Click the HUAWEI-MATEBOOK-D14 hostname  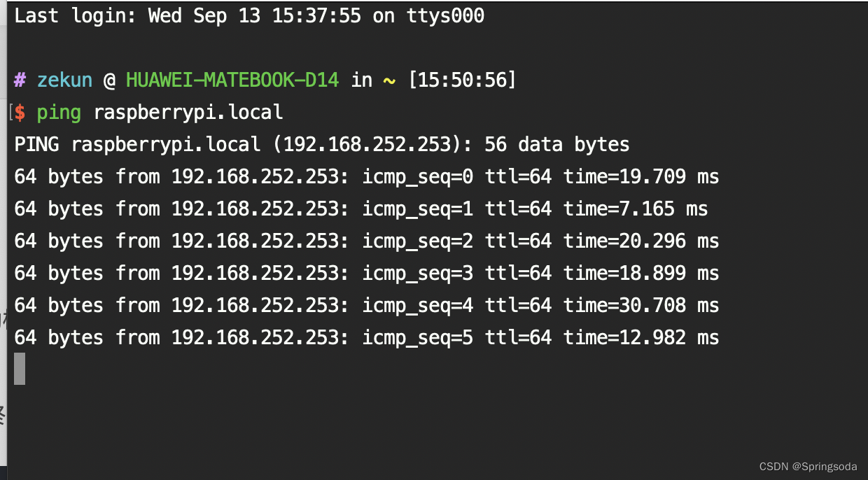click(x=232, y=80)
